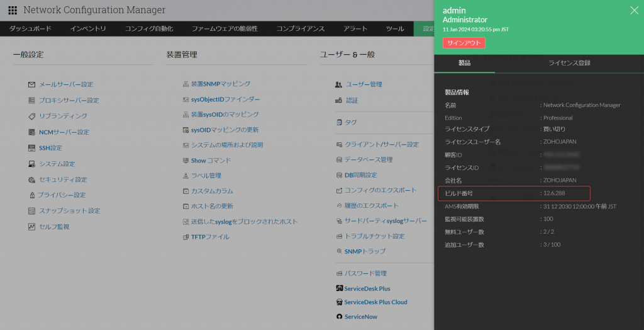Open the コンプライアンス menu item
Viewport: 644px width, 330px height.
(301, 29)
